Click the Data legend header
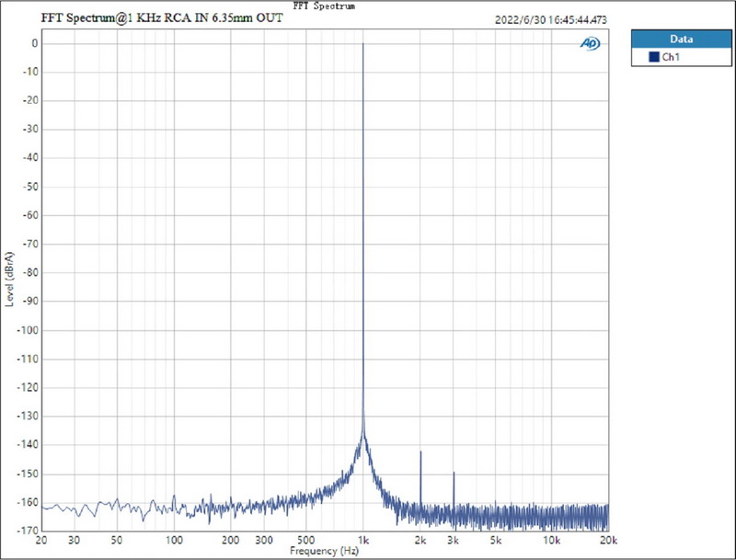Image resolution: width=736 pixels, height=560 pixels. pos(681,40)
